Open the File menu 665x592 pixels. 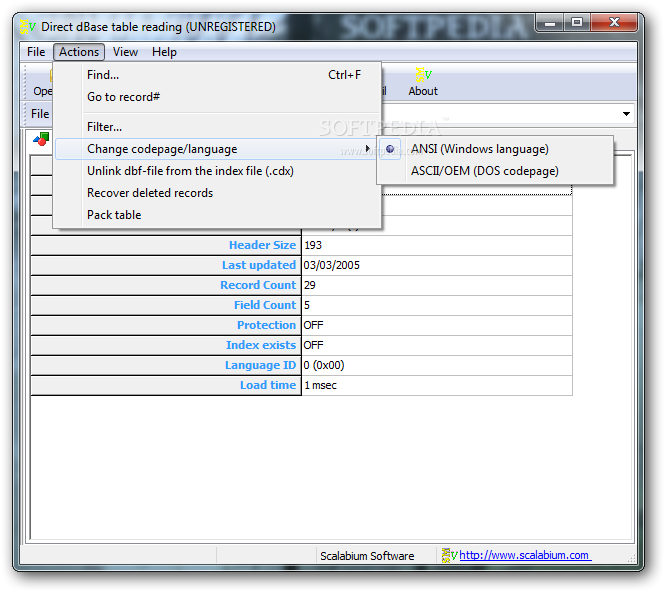click(36, 52)
